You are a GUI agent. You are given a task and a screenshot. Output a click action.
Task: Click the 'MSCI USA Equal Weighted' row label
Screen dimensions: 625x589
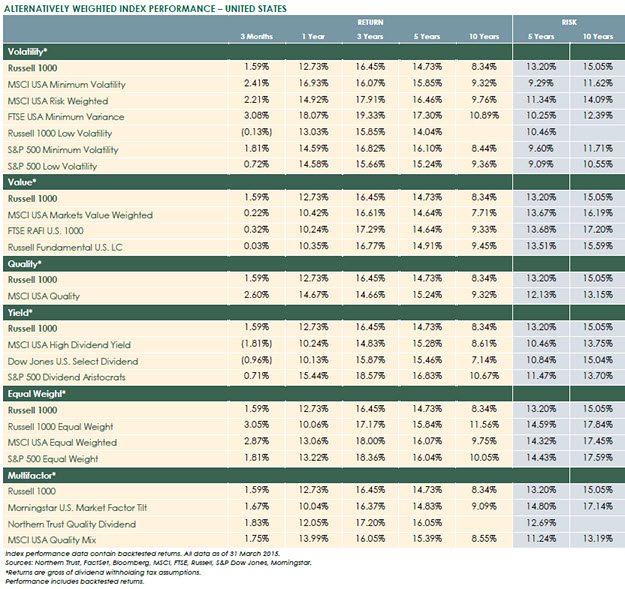pos(62,443)
